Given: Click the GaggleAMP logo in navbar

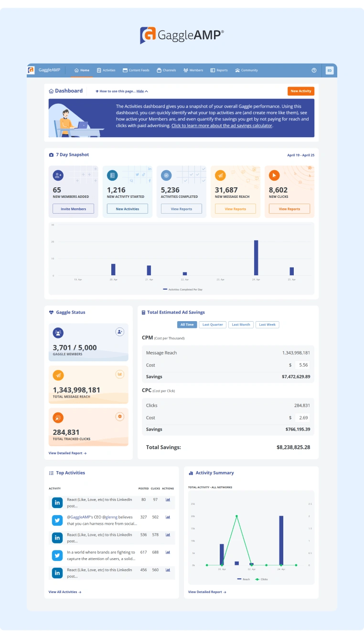Looking at the screenshot, I should pyautogui.click(x=31, y=70).
